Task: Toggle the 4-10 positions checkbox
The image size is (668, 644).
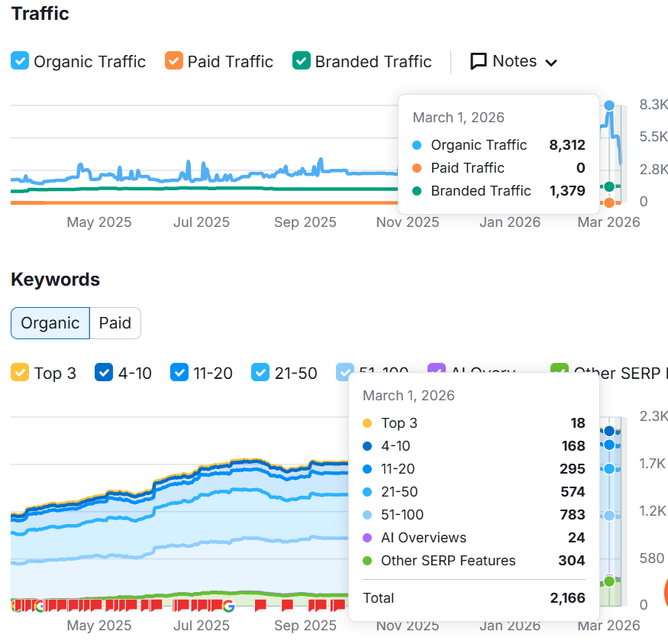Action: (104, 373)
